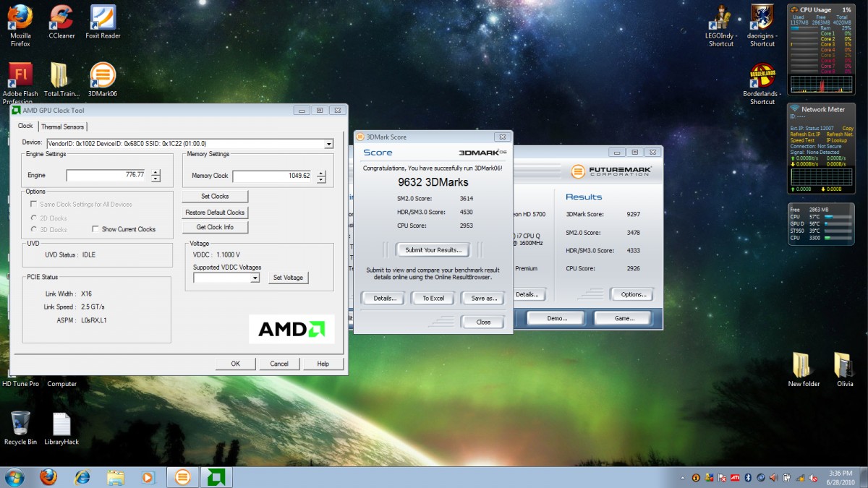Enable Same Clock Settings for All Devices
The height and width of the screenshot is (488, 868).
click(82, 205)
